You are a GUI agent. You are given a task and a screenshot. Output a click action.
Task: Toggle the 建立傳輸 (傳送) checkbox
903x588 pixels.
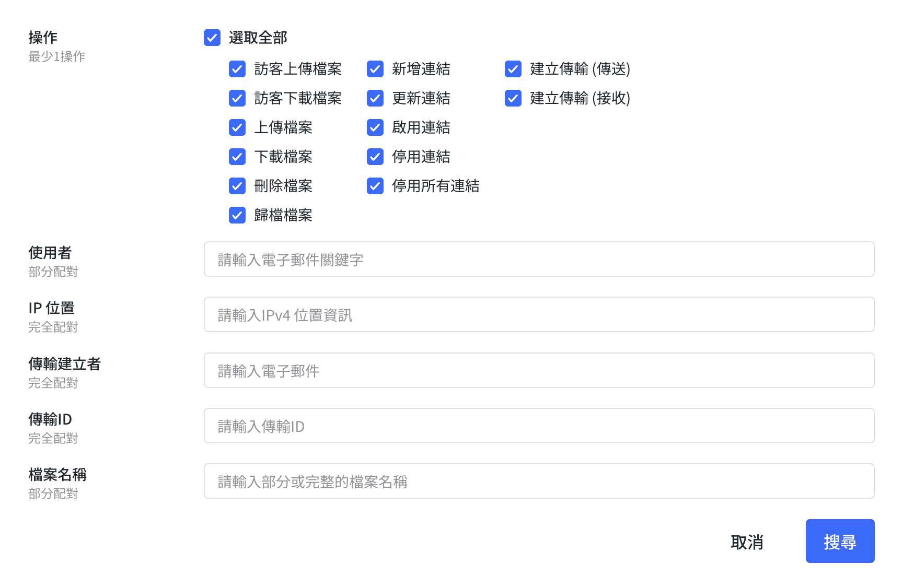tap(513, 69)
